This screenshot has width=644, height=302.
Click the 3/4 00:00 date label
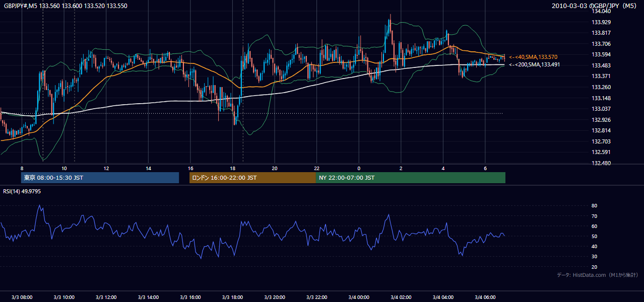(x=359, y=297)
